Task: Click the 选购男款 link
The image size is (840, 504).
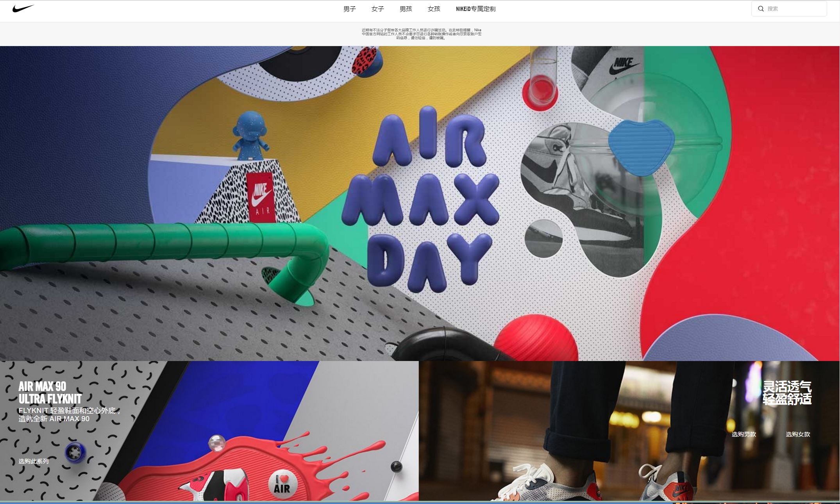Action: (x=743, y=434)
